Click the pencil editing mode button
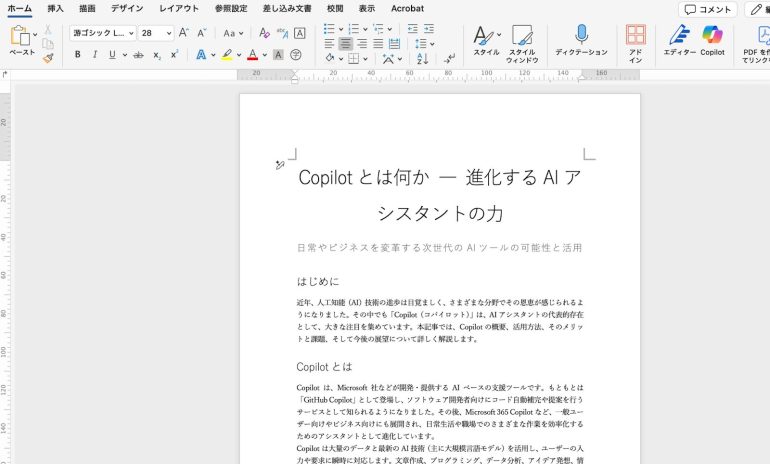The width and height of the screenshot is (770, 464). click(x=759, y=9)
